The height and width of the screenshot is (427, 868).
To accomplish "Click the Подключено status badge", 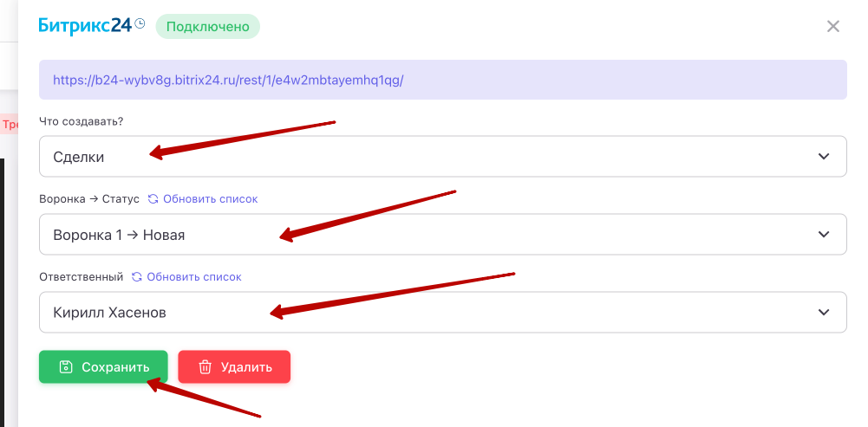I will [x=207, y=27].
